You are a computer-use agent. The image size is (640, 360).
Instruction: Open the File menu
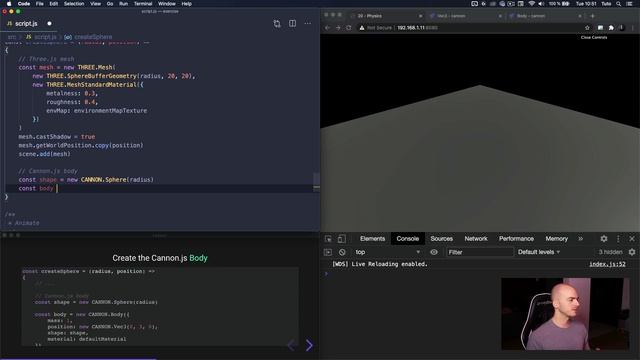pos(40,4)
